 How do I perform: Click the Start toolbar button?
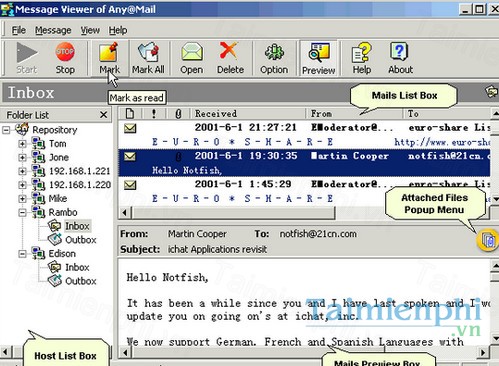27,58
